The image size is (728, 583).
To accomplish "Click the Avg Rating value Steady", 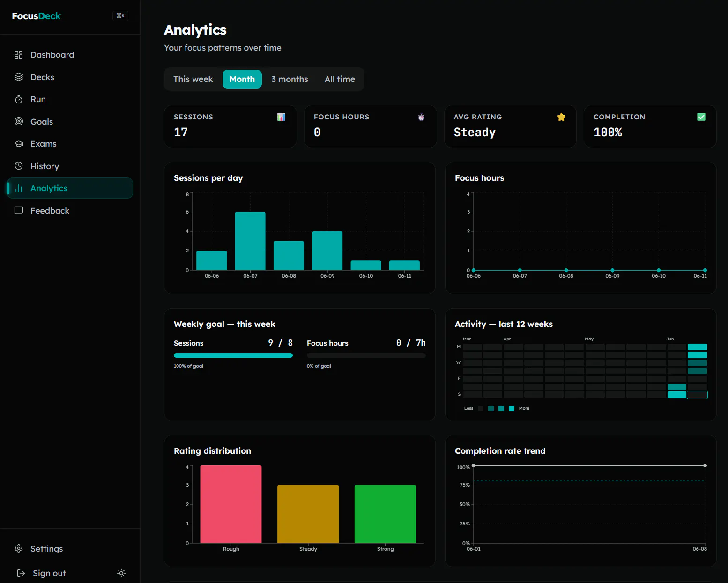I will point(475,133).
